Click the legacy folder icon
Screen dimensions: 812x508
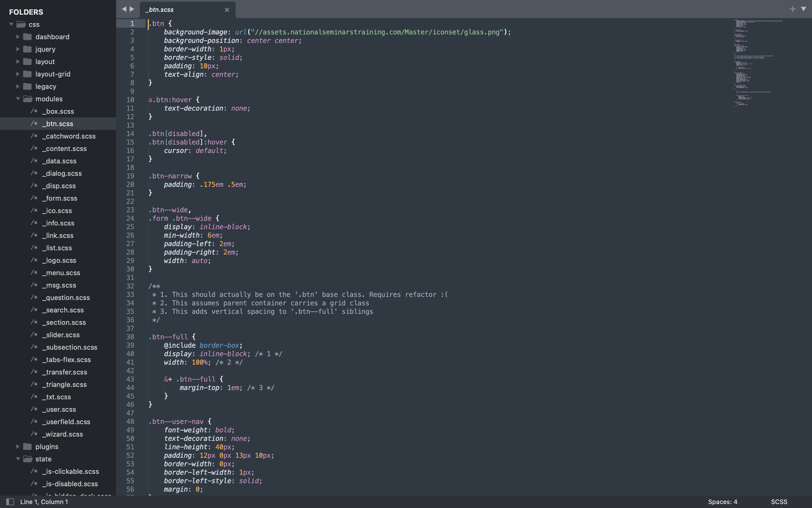[28, 86]
